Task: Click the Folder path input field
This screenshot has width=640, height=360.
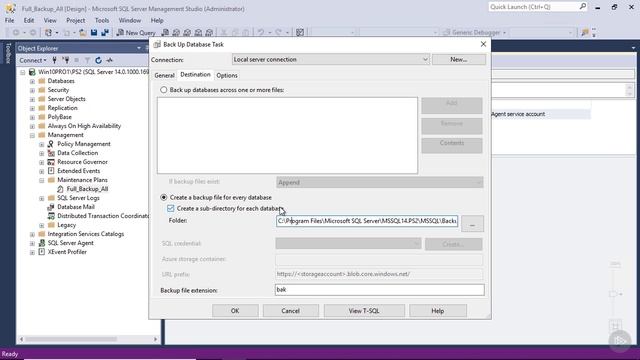Action: point(367,221)
